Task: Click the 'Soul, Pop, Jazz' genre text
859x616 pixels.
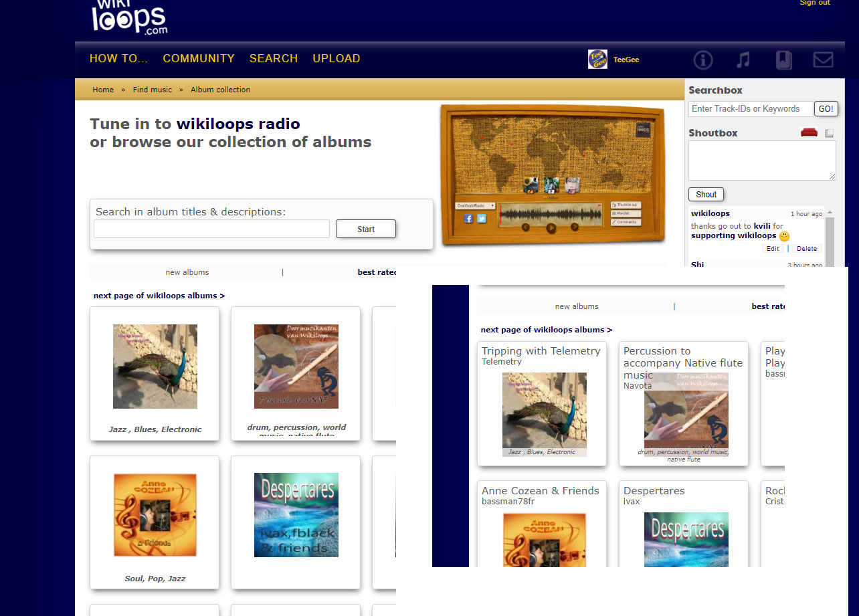Action: tap(155, 579)
